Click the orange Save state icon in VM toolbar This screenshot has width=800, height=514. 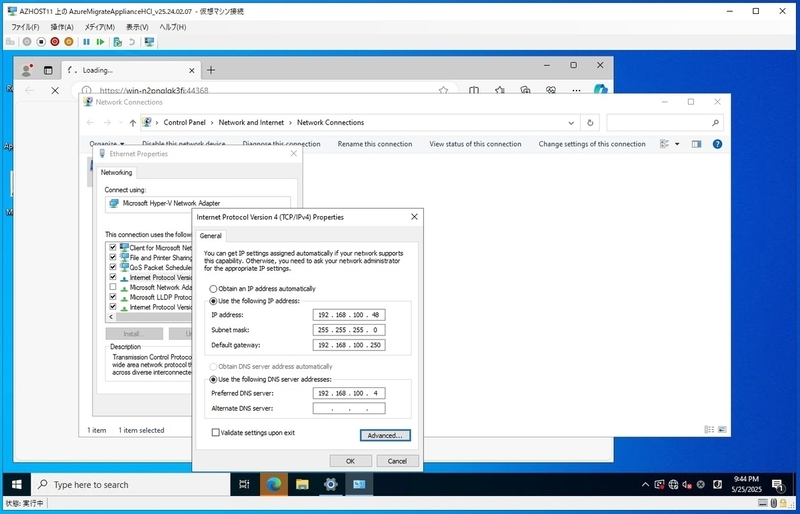click(x=69, y=42)
